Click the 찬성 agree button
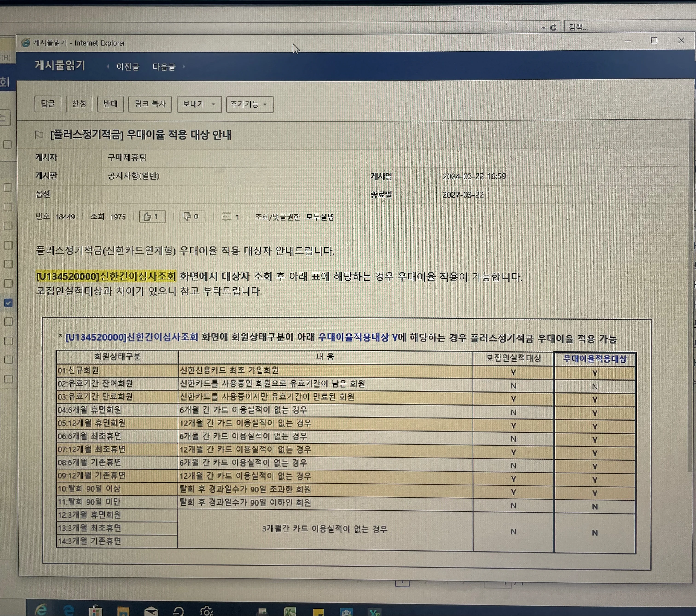This screenshot has width=696, height=616. 79,104
